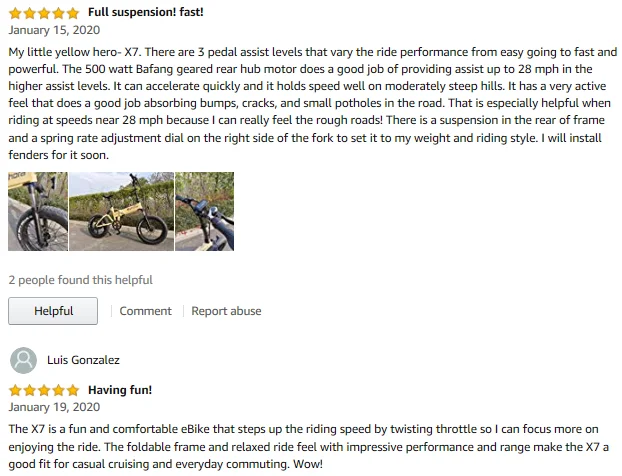The image size is (622, 476).
Task: Click the last star of the Full suspension rating
Action: (x=72, y=13)
